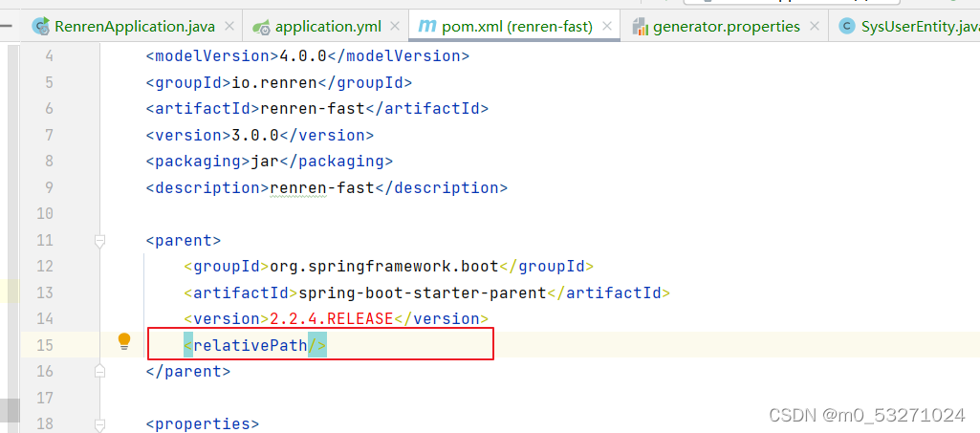980x433 pixels.
Task: Click the relativePath tag on line 15
Action: click(255, 345)
